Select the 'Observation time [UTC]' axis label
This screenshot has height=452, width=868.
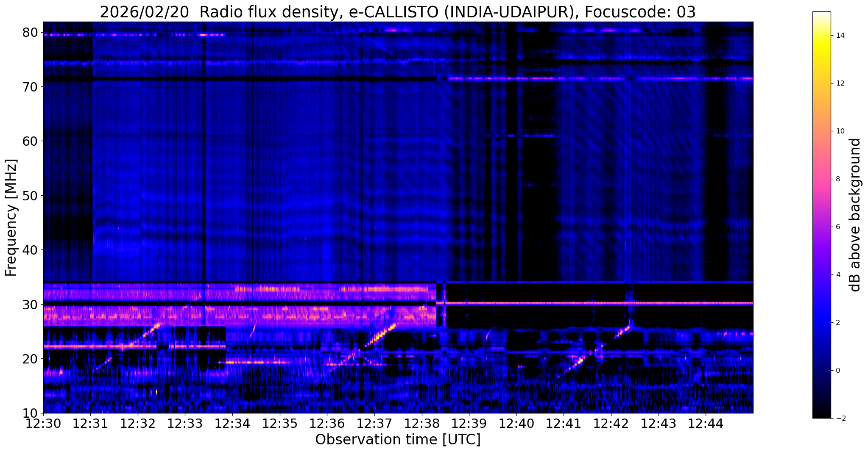click(398, 440)
